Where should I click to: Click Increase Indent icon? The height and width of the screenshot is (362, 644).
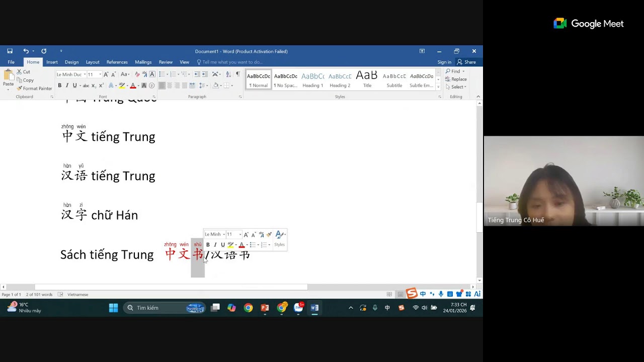click(205, 74)
